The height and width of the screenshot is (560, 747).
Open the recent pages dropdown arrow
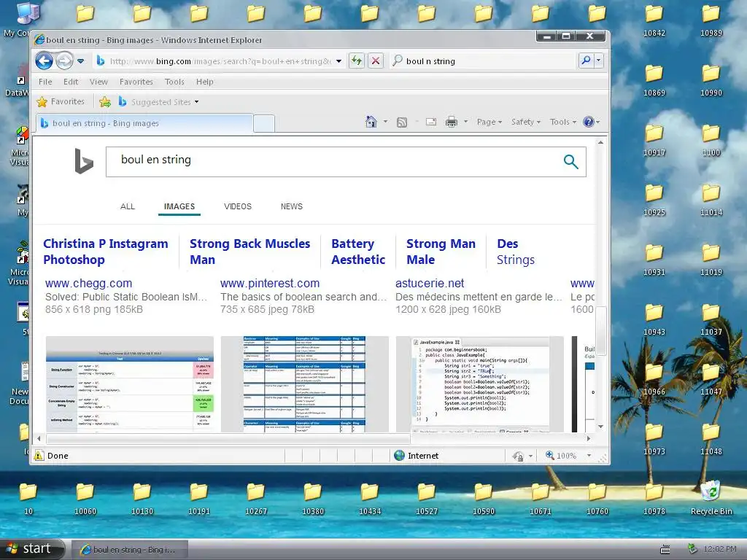[80, 61]
